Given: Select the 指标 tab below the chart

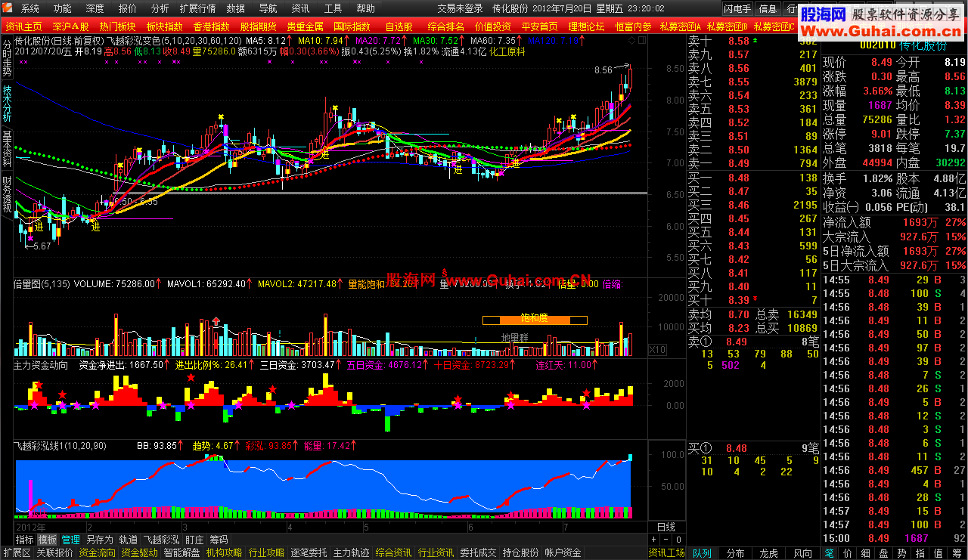Looking at the screenshot, I should [25, 540].
